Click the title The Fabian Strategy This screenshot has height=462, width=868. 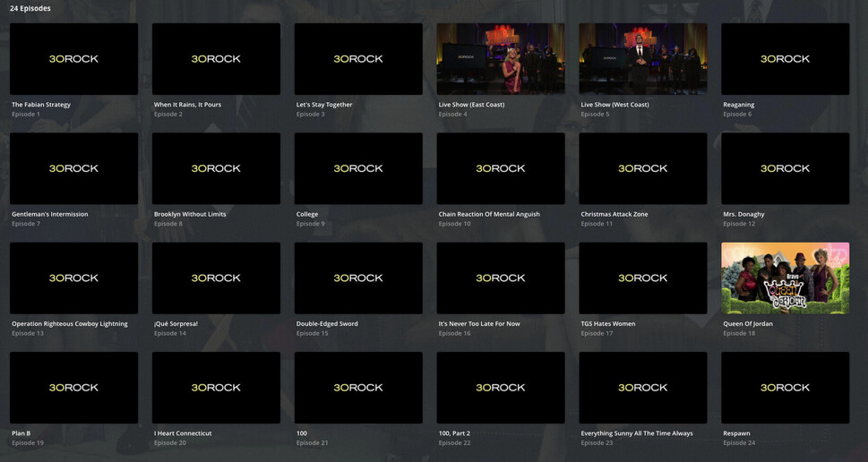tap(41, 105)
